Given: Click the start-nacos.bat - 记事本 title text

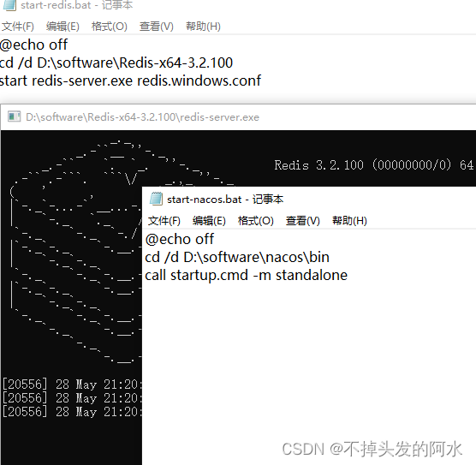Looking at the screenshot, I should click(225, 200).
